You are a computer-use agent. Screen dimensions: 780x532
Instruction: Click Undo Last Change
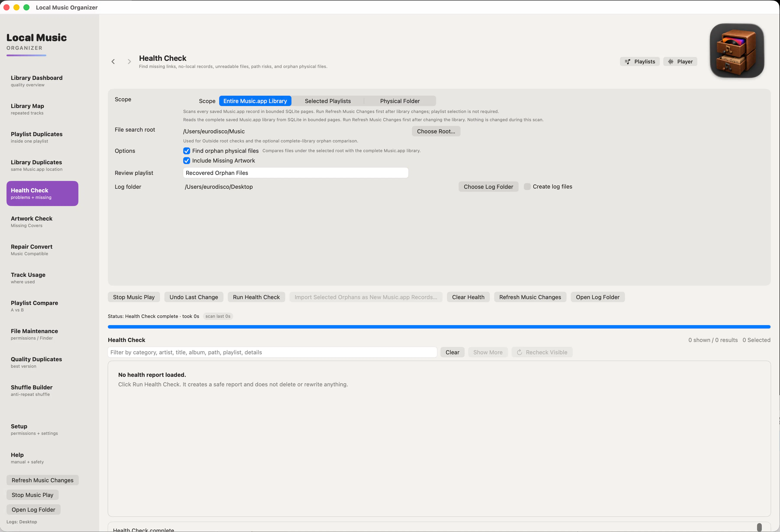(x=194, y=297)
